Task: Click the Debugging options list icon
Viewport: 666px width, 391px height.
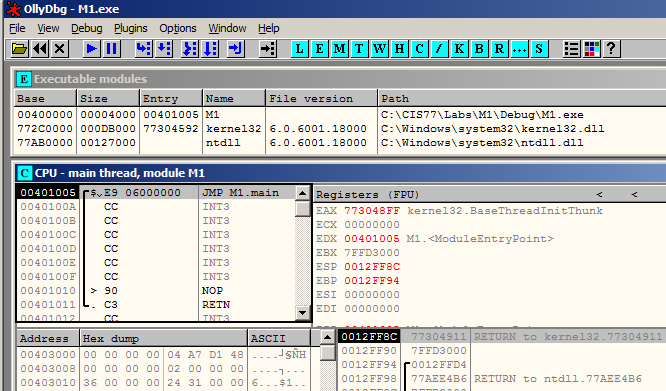Action: click(x=571, y=49)
